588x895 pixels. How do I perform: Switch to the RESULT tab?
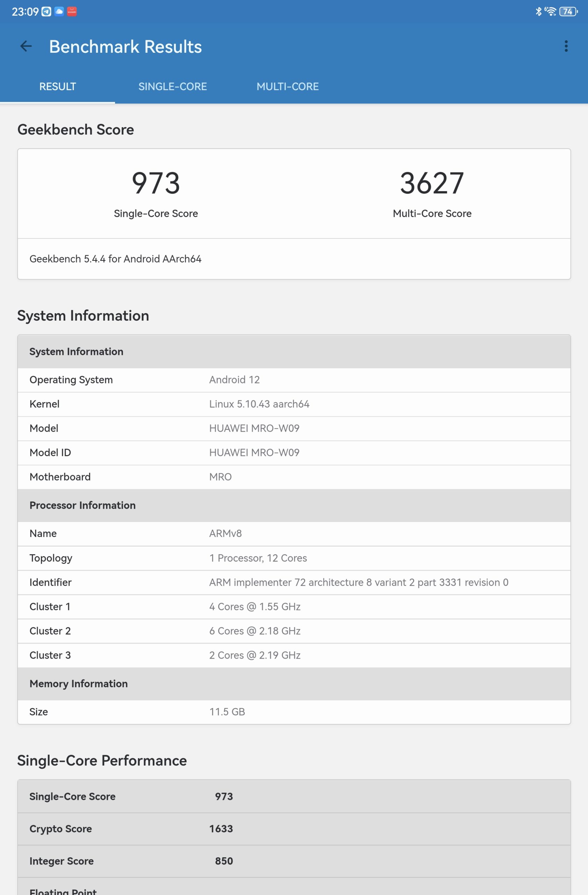[x=58, y=86]
